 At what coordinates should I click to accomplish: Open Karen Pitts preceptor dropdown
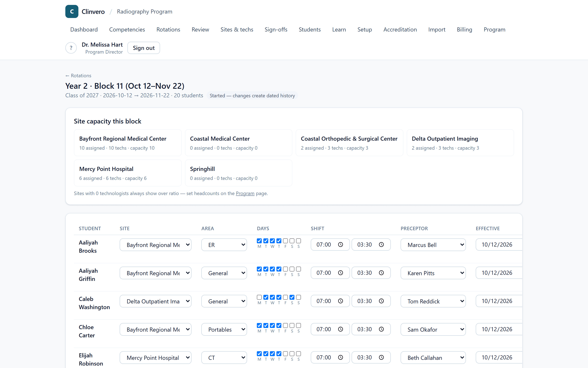pos(433,273)
